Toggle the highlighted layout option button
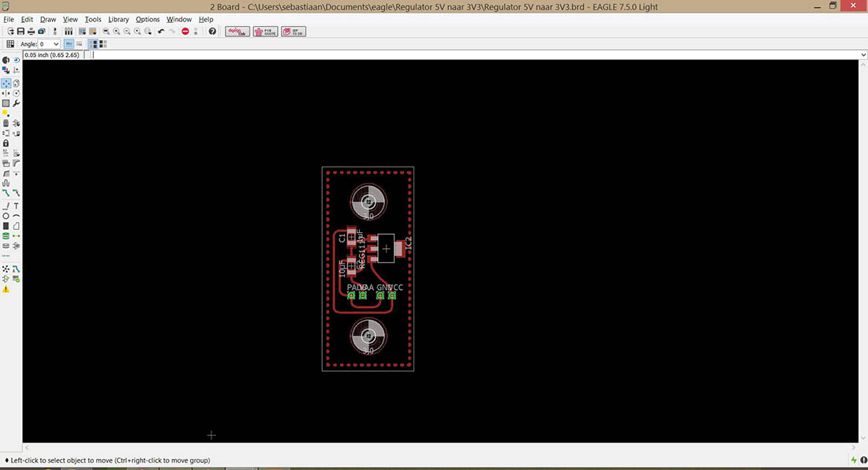 pos(92,43)
